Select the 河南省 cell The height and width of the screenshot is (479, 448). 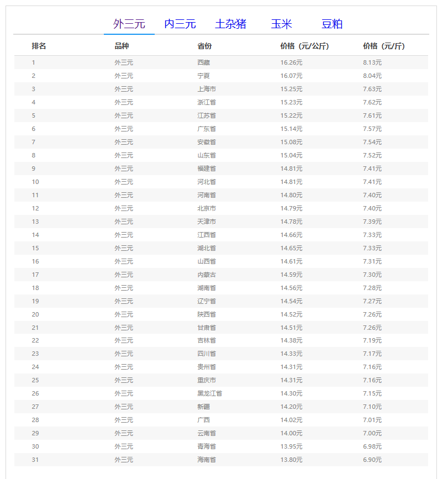click(x=207, y=195)
